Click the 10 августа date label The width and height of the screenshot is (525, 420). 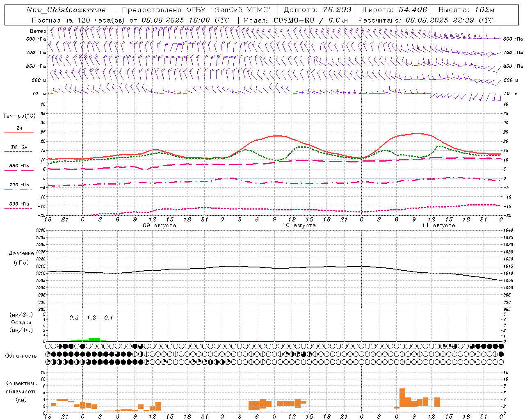coord(299,226)
